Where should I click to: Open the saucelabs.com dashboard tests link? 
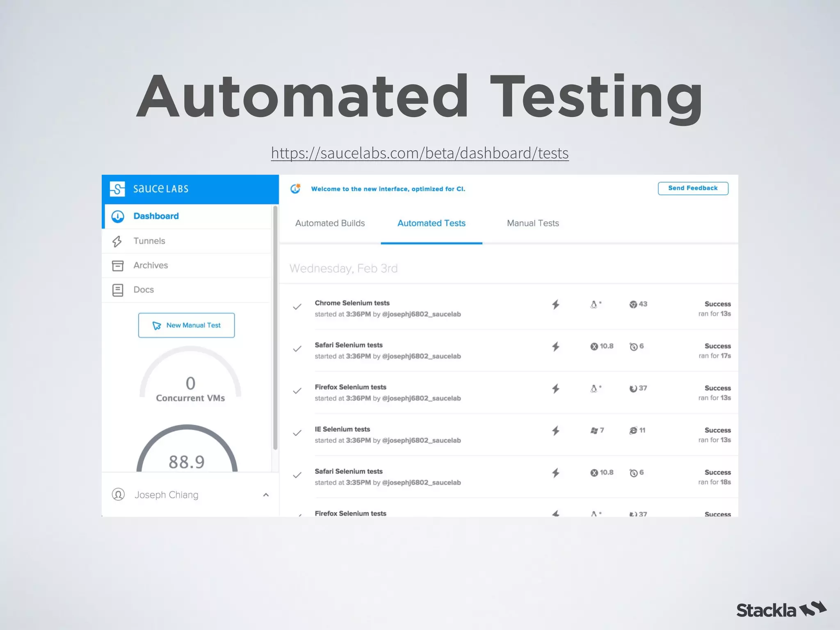coord(420,153)
